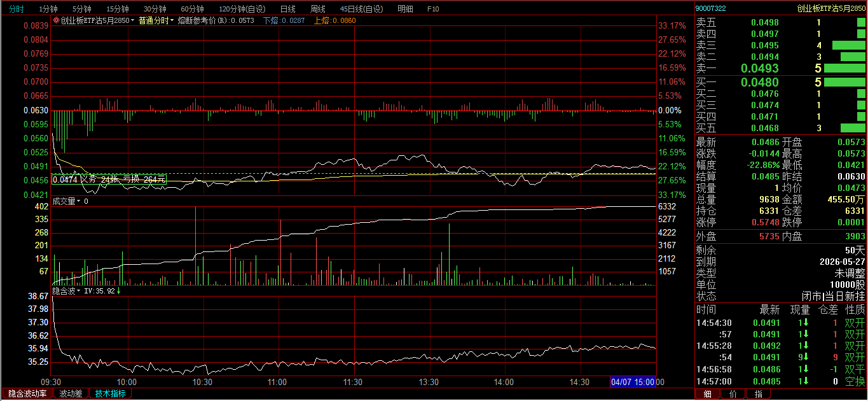Expand the 隐含波 indicator dropdown
The width and height of the screenshot is (868, 401).
78,291
